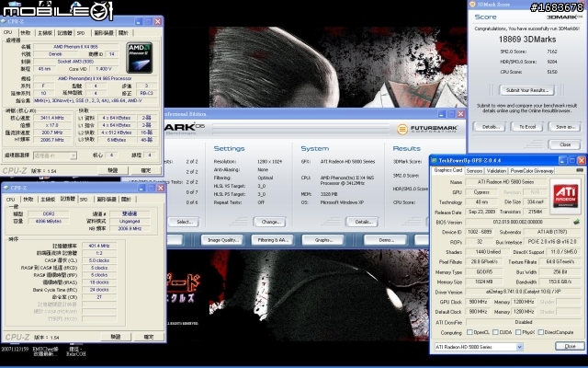Viewport: 588px width, 368px height.
Task: Open the PowerColor Giveaway tab in GPU-Z
Action: pyautogui.click(x=531, y=171)
